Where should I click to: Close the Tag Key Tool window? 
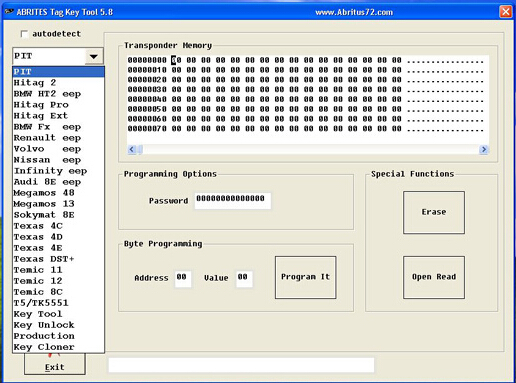tap(506, 12)
